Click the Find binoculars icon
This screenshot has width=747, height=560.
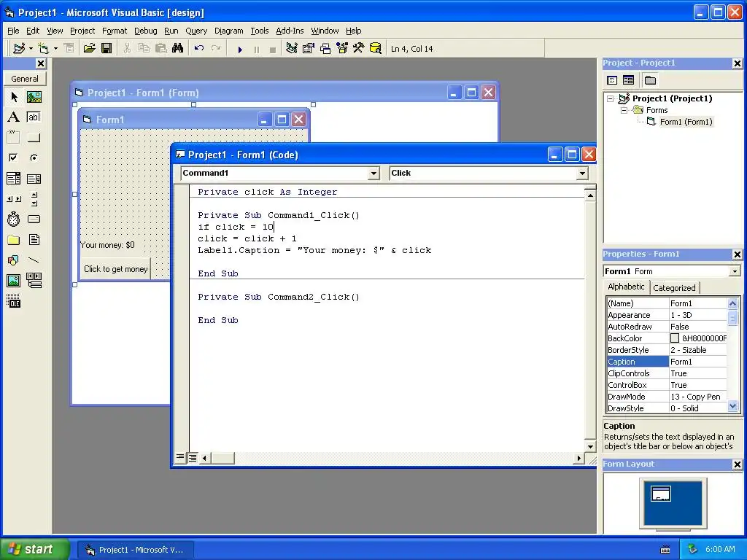[178, 48]
